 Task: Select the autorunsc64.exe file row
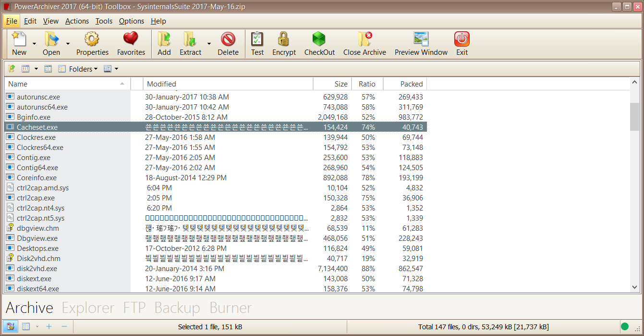pos(216,107)
